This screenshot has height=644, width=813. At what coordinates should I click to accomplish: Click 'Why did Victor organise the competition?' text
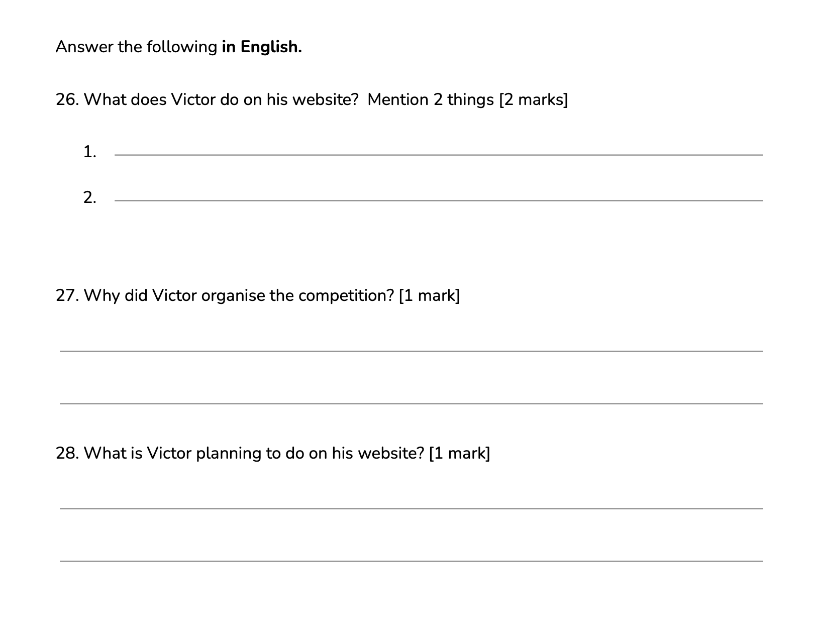tap(239, 295)
